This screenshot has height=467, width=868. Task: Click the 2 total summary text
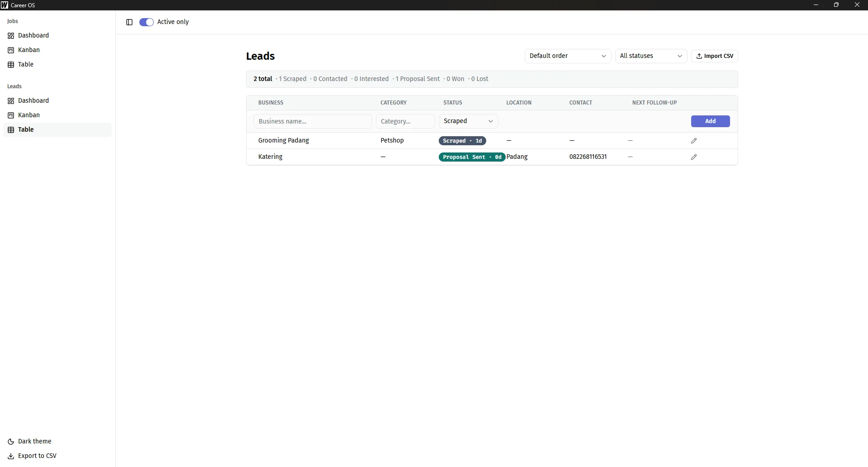coord(263,79)
